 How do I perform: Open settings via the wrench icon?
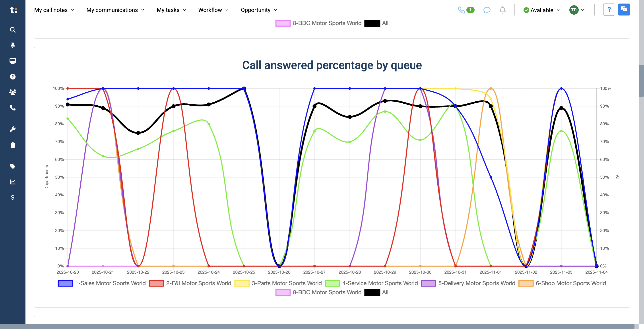pos(12,128)
